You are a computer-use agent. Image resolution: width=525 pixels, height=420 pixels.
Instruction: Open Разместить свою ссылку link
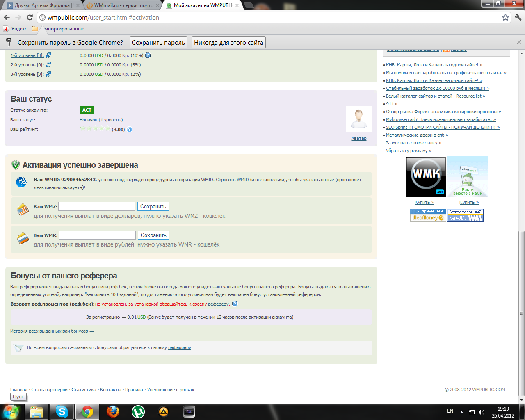(413, 143)
